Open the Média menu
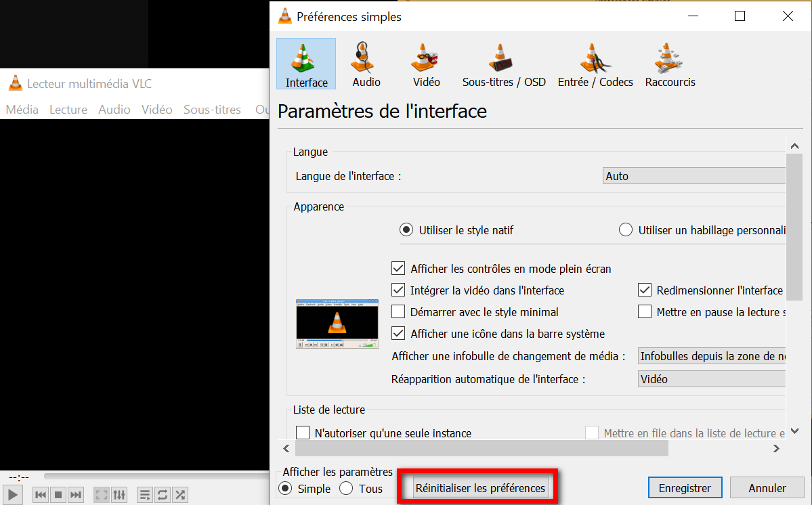 [x=22, y=110]
